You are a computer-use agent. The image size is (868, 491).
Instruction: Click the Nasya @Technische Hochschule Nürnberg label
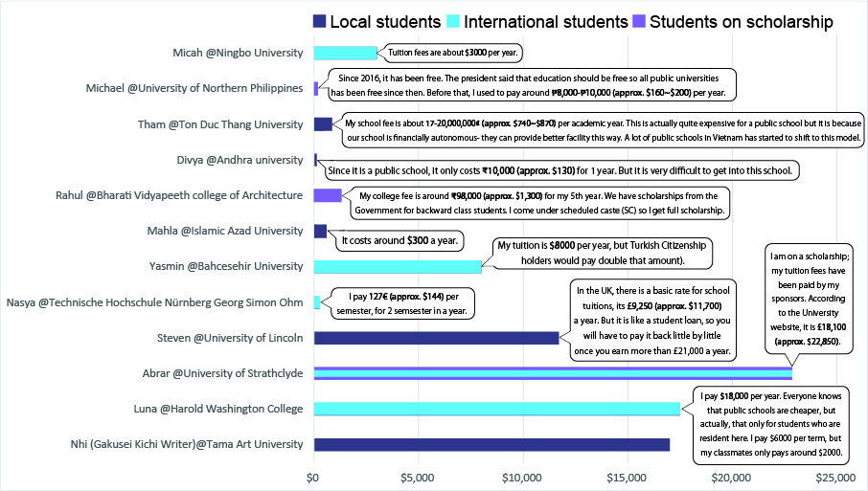point(154,302)
